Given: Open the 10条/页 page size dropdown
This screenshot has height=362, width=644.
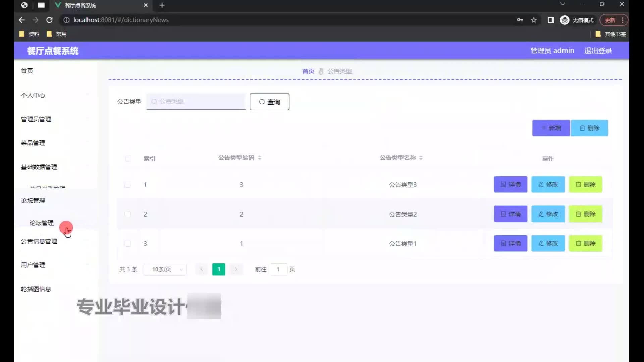Looking at the screenshot, I should [165, 269].
